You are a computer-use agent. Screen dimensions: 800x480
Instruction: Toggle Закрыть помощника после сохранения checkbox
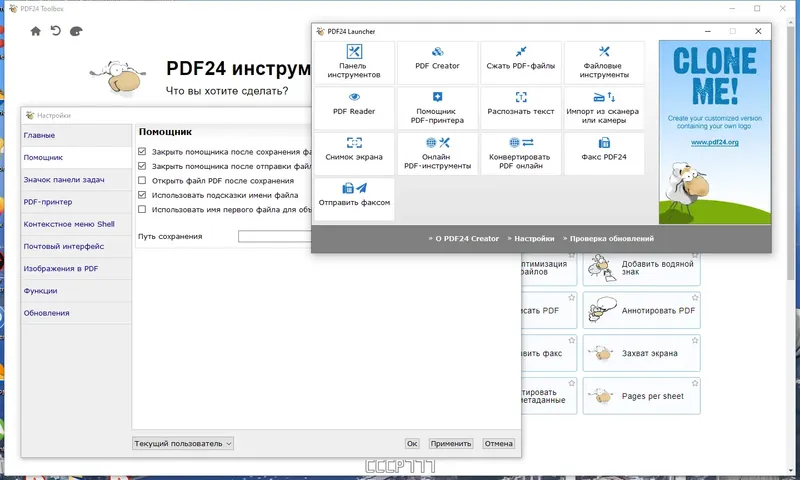(142, 151)
